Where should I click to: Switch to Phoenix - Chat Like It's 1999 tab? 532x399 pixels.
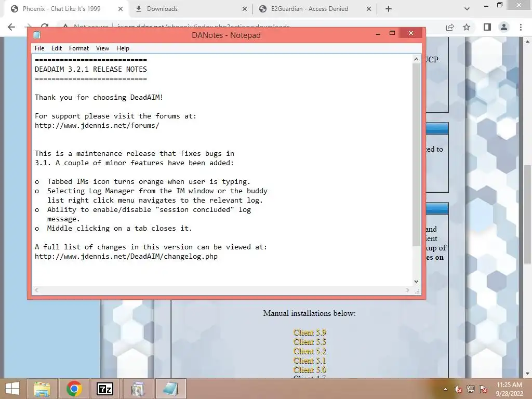61,9
